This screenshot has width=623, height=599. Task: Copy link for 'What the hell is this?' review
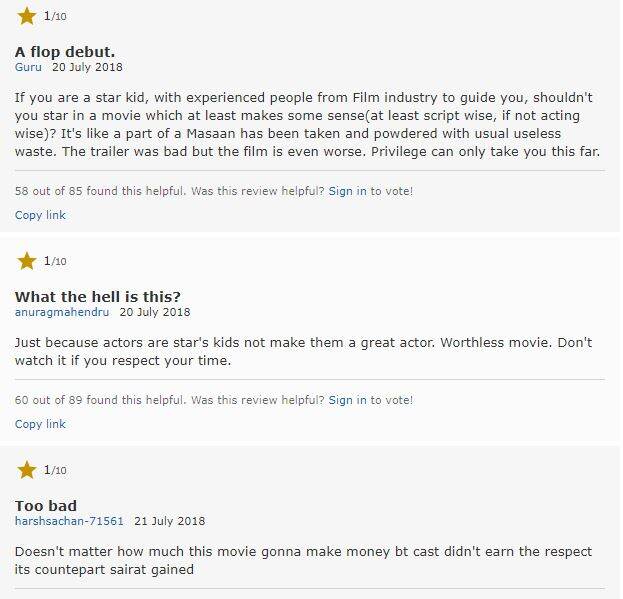40,424
